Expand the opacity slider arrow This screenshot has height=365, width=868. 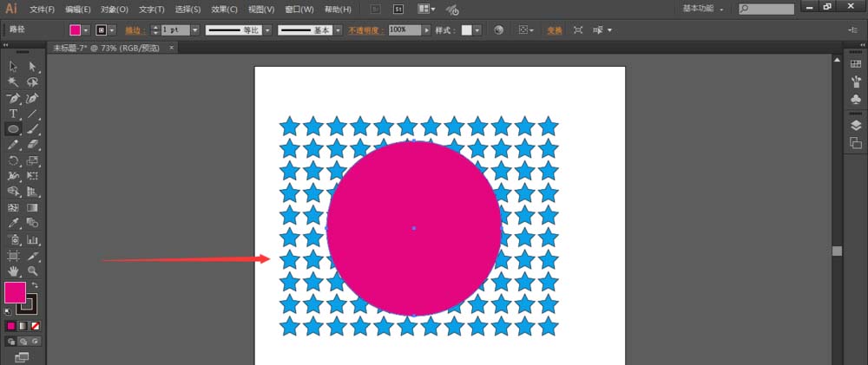[x=426, y=30]
